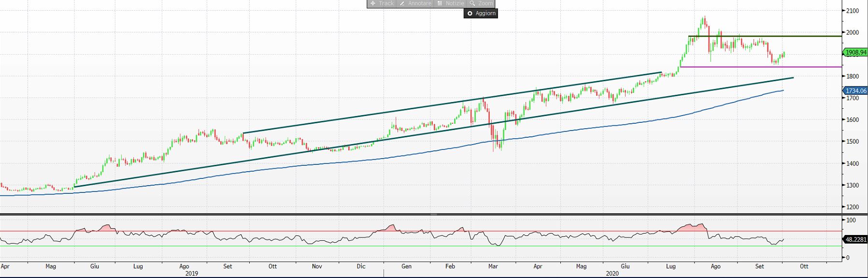Click the 2100 price axis label
868x278 pixels.
pos(852,11)
